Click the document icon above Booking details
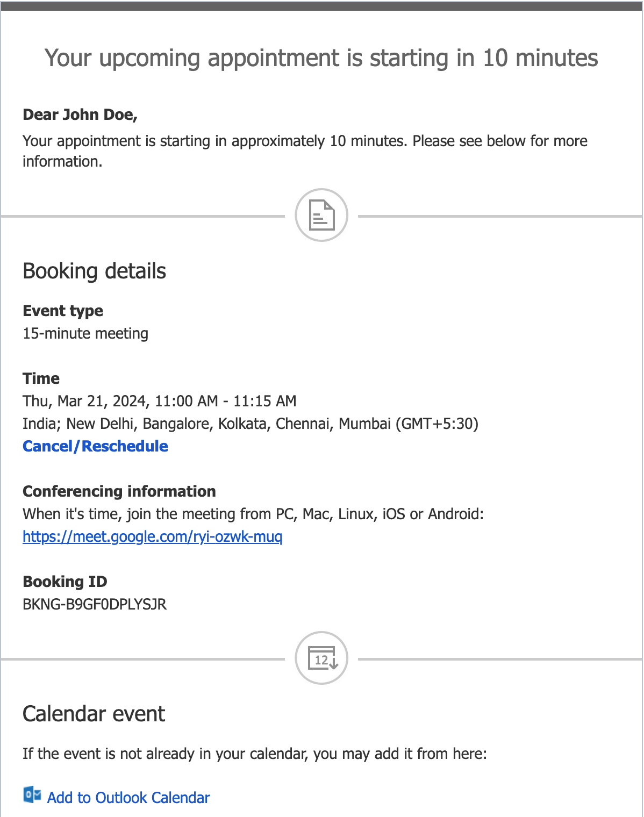Screen dimensions: 644x817 [321, 215]
